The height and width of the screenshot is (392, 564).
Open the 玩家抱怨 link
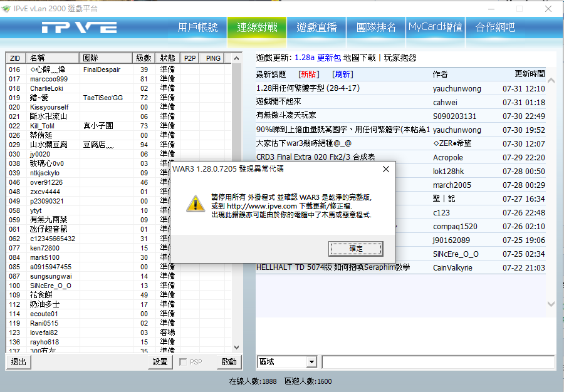[x=400, y=58]
